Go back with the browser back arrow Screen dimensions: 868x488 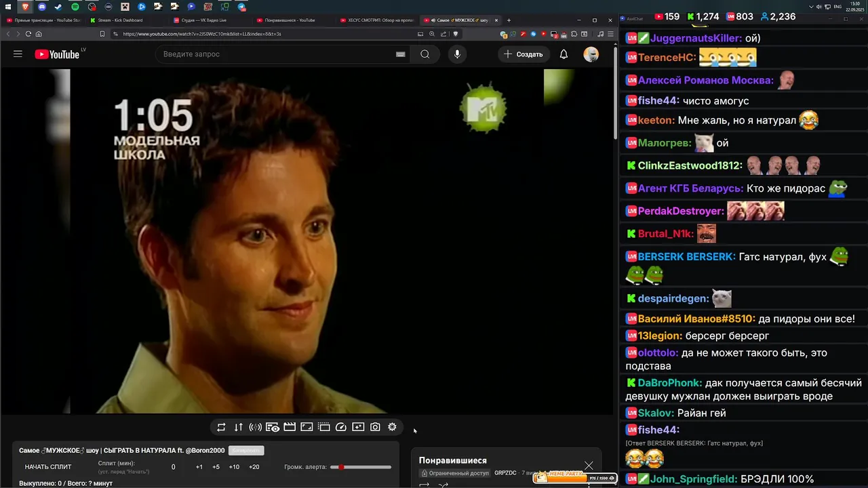(9, 34)
